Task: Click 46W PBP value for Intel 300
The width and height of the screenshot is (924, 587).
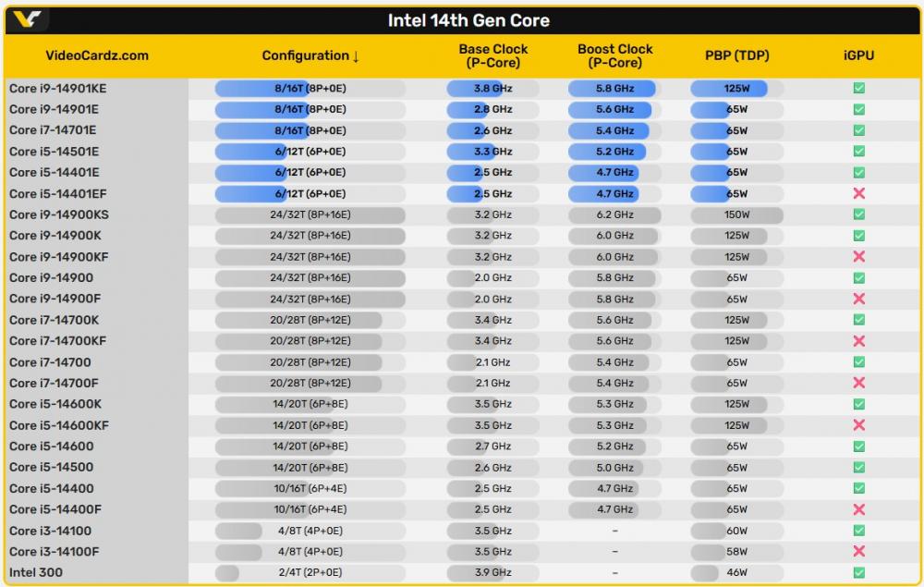Action: (x=736, y=572)
